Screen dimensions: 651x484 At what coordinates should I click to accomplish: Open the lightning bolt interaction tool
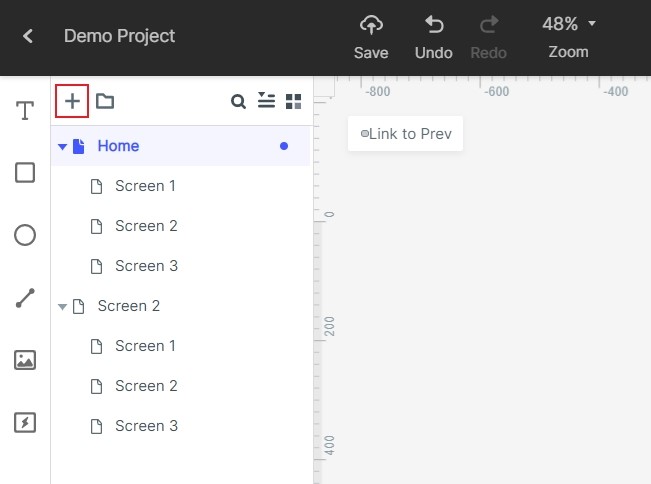25,423
